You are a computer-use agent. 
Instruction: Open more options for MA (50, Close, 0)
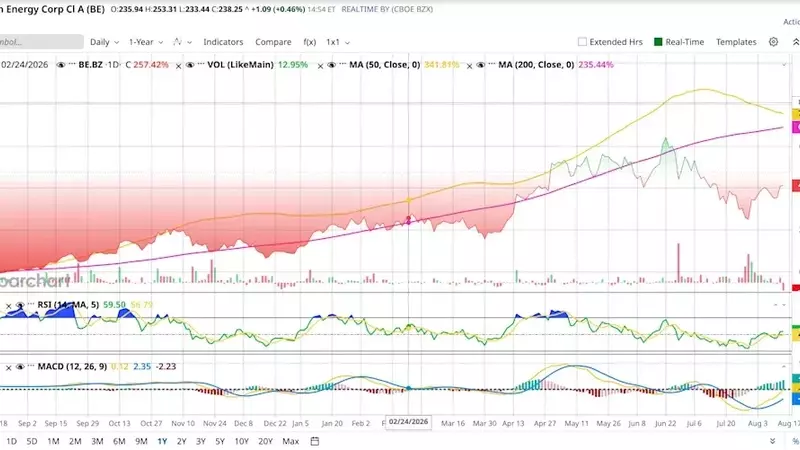coord(342,65)
